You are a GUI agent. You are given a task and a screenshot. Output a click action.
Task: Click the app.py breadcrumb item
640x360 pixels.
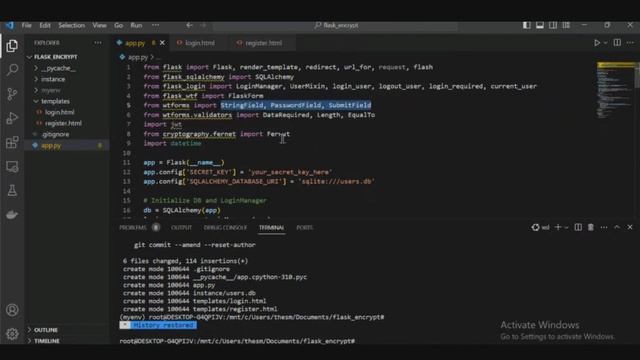[x=138, y=58]
